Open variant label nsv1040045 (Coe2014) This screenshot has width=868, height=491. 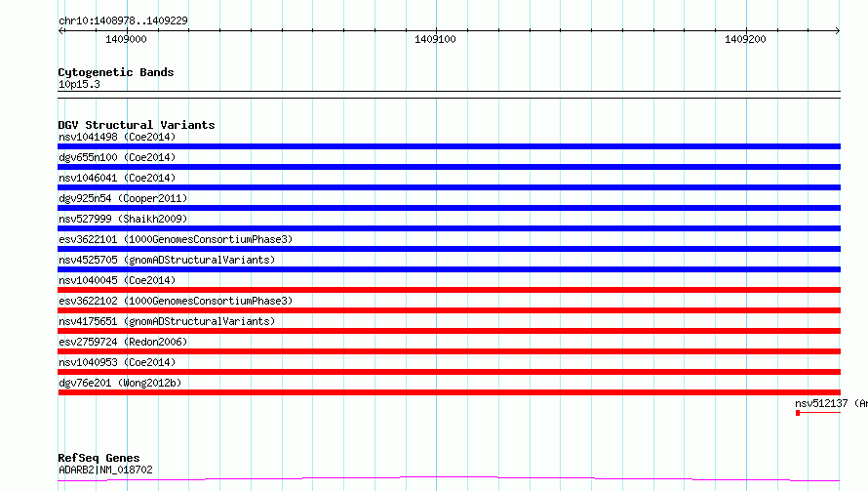117,280
